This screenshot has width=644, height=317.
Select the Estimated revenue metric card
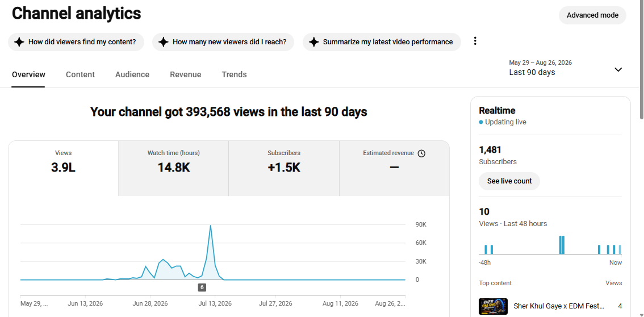tap(394, 168)
